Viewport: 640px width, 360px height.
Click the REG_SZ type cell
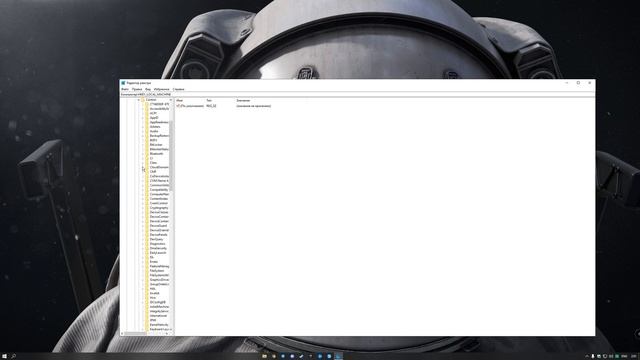pyautogui.click(x=211, y=106)
